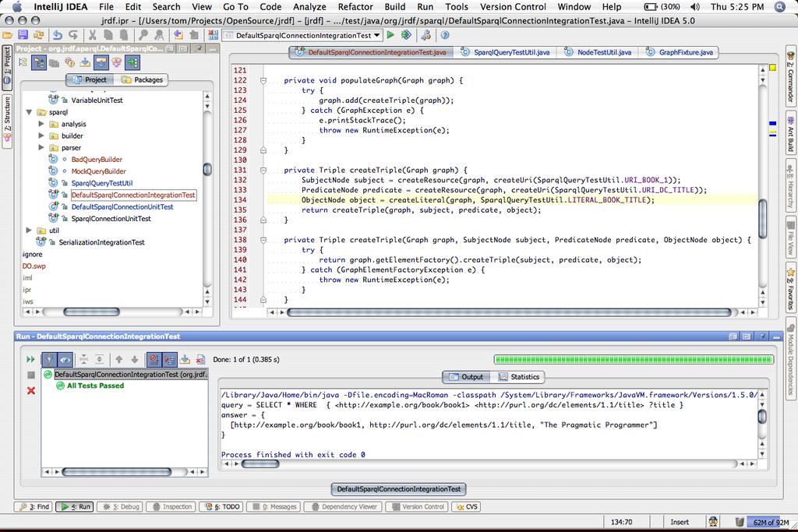The width and height of the screenshot is (798, 532).
Task: Open the Statistics tab in Run panel
Action: pos(518,377)
